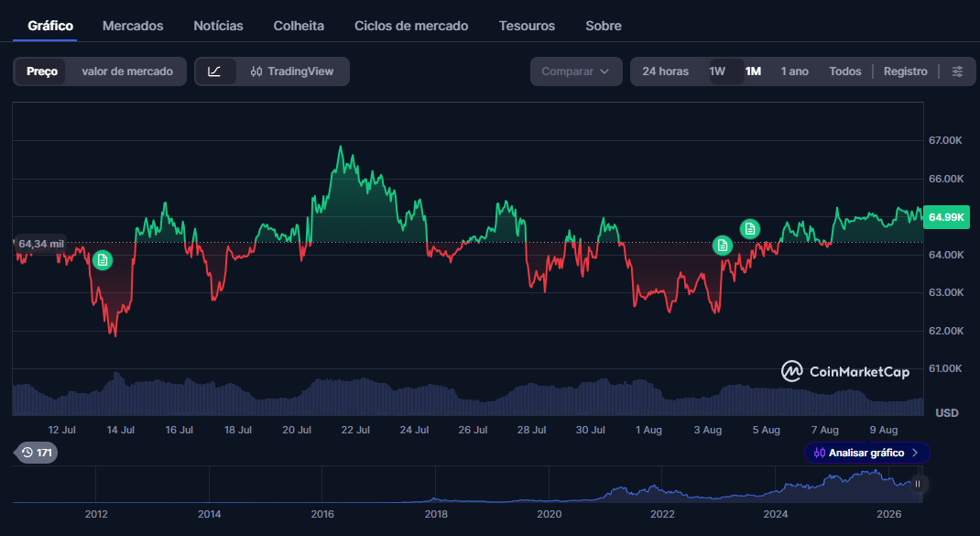Select Preço chart toggle
The width and height of the screenshot is (980, 536).
click(x=42, y=71)
